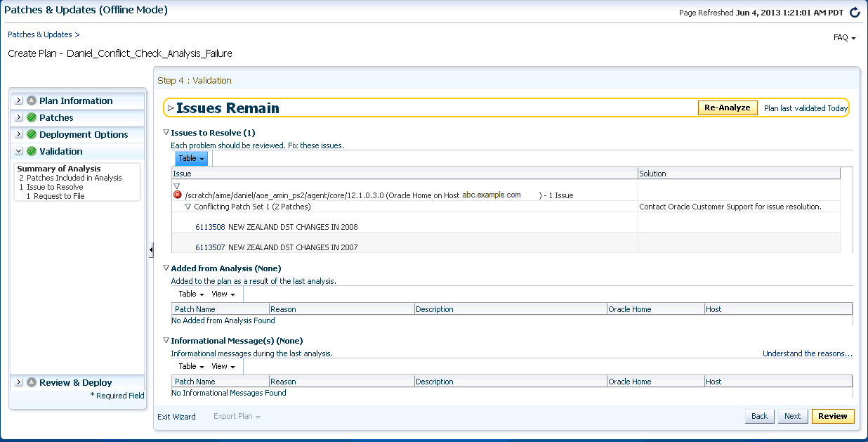
Task: Click Reason header in Added from Analysis
Action: [342, 309]
